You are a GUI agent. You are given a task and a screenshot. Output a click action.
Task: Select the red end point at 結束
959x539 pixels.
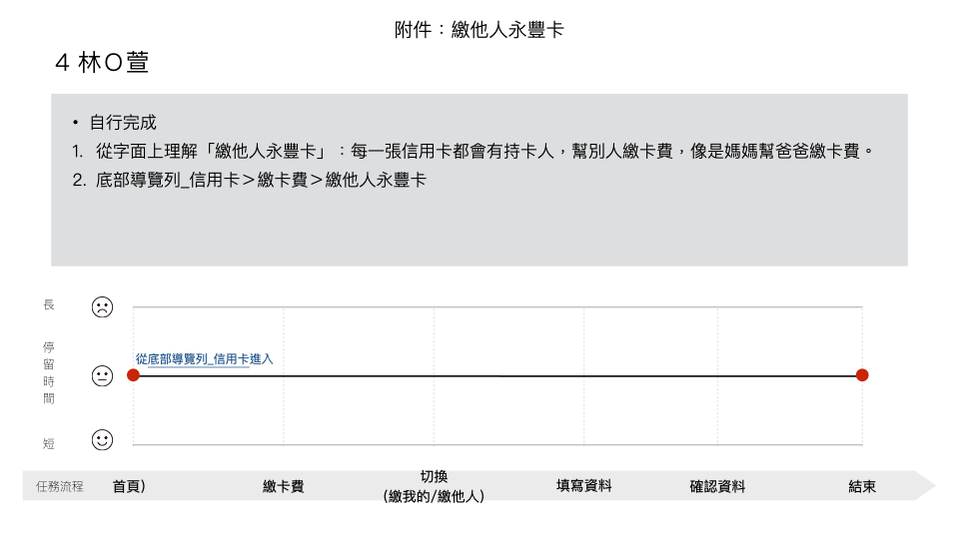pos(862,375)
